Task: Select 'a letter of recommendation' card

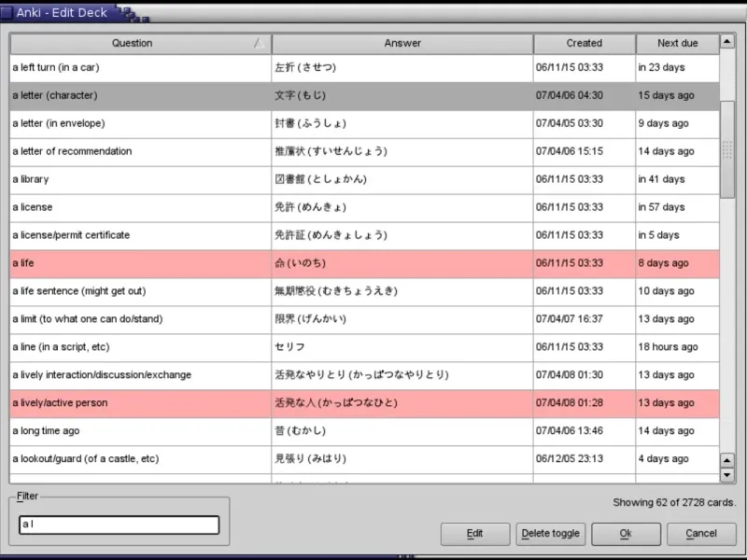Action: [364, 151]
